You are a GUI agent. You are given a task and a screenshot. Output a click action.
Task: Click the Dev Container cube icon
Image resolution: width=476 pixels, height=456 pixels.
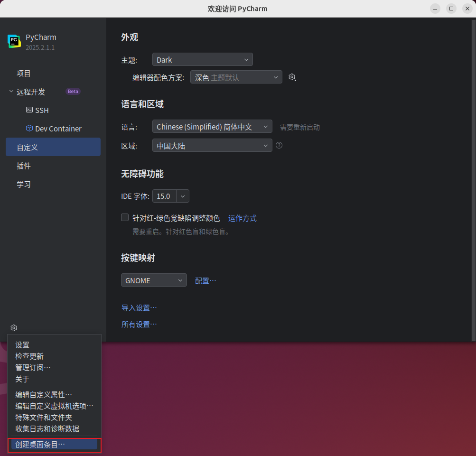click(x=29, y=128)
